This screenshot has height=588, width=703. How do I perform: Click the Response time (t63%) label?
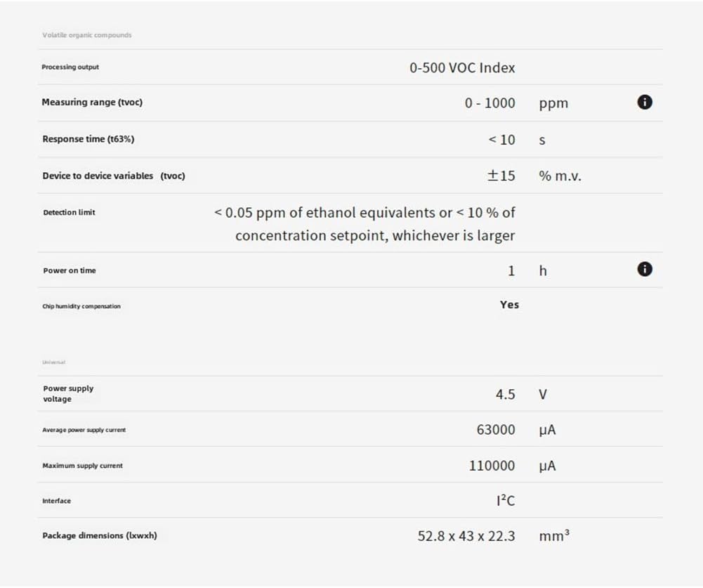(88, 139)
